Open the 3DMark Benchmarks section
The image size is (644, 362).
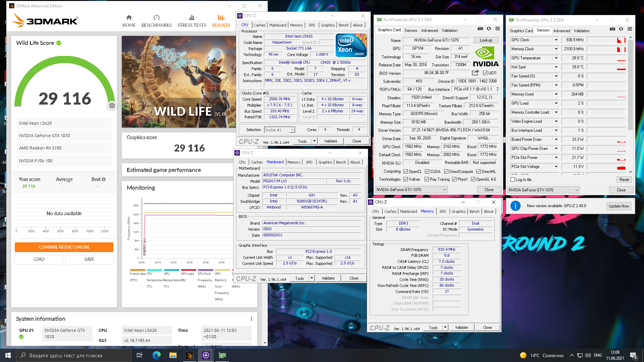(156, 21)
